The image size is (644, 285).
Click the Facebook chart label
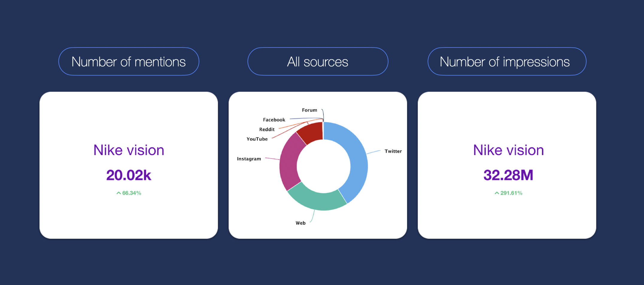coord(274,120)
